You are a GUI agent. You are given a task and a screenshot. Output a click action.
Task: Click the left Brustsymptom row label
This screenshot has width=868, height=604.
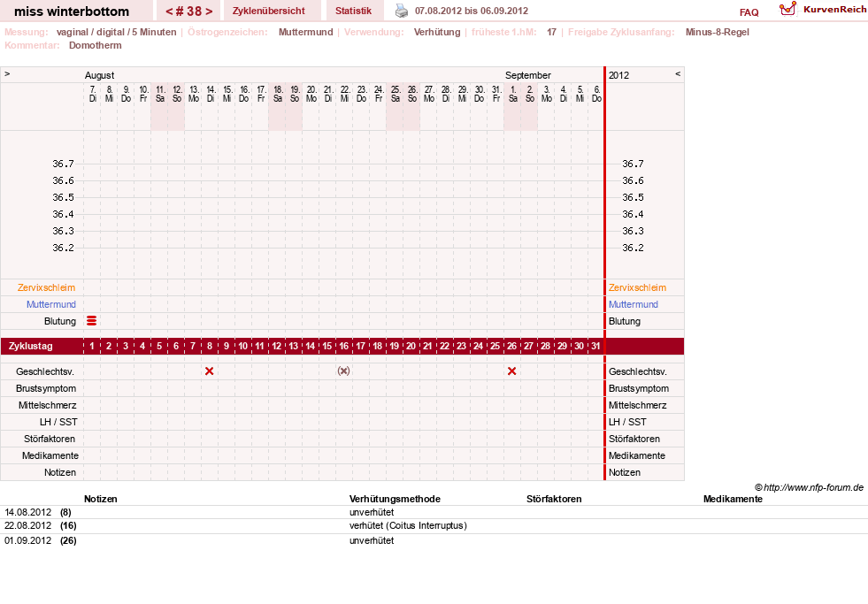(46, 388)
